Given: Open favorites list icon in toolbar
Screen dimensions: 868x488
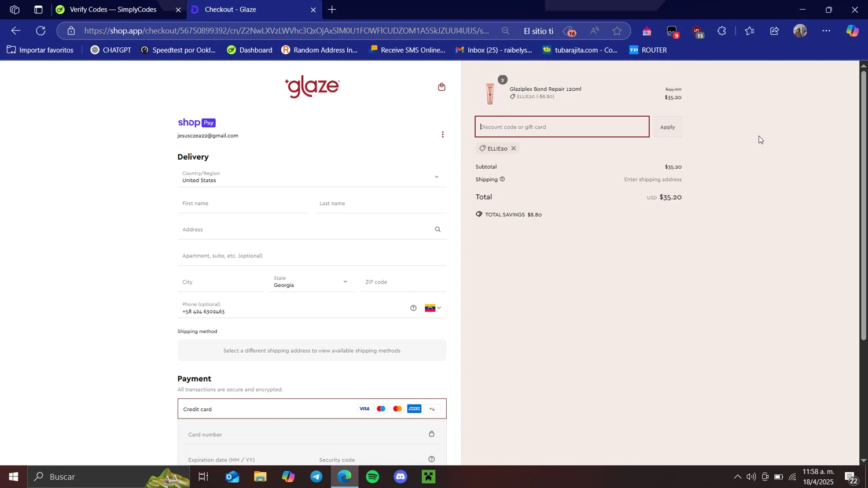Looking at the screenshot, I should tap(749, 31).
